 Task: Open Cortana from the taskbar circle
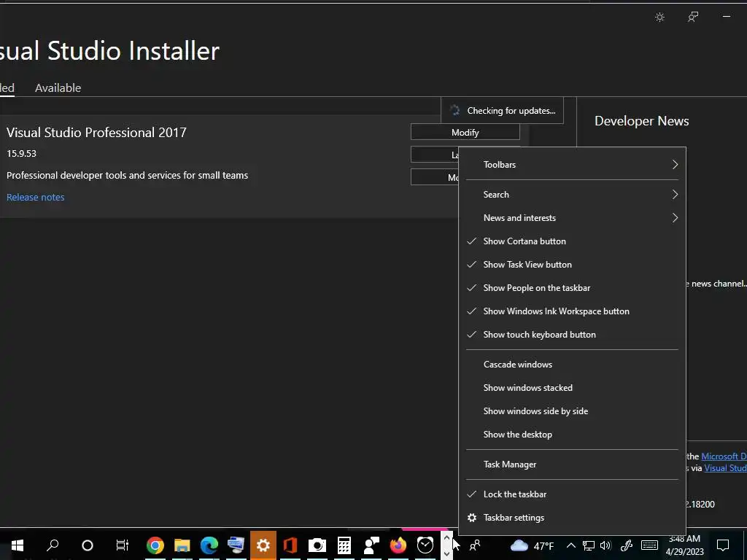click(x=88, y=545)
